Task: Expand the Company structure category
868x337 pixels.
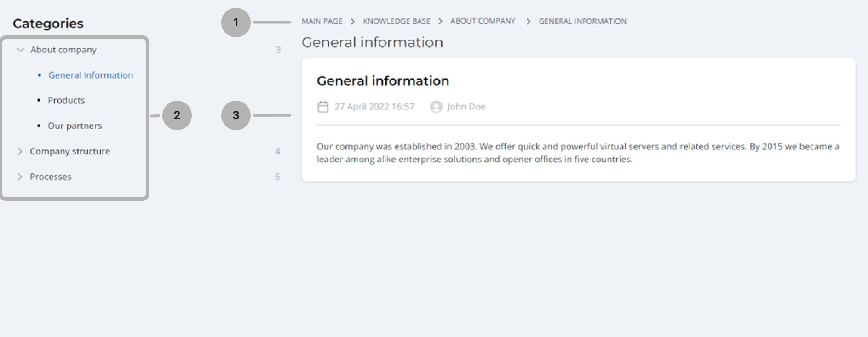Action: tap(20, 151)
